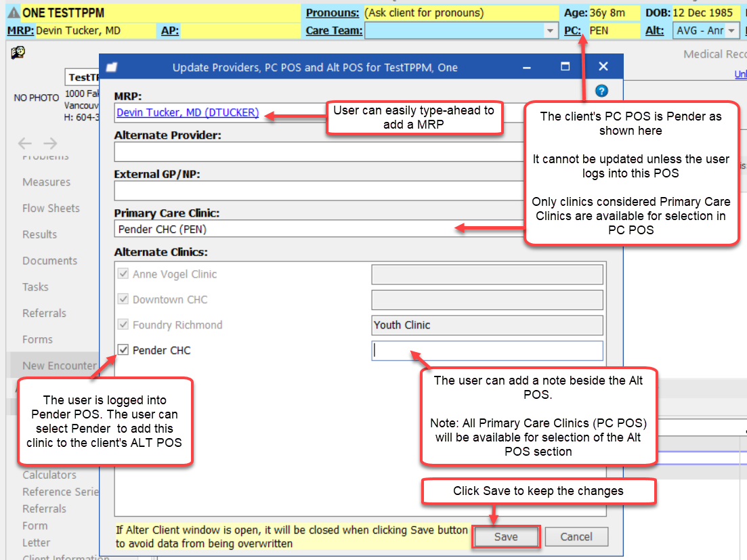Image resolution: width=747 pixels, height=560 pixels.
Task: Open Referrals below Documents and Tasks
Action: pos(44,314)
